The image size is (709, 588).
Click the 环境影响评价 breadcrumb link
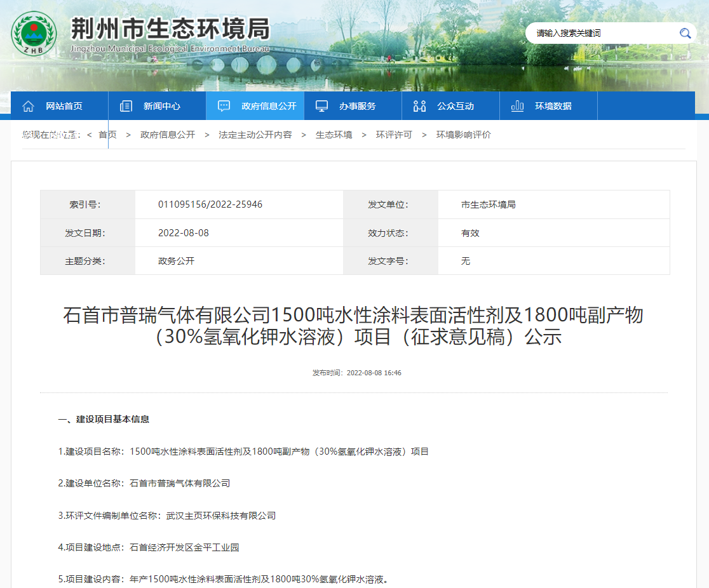464,135
